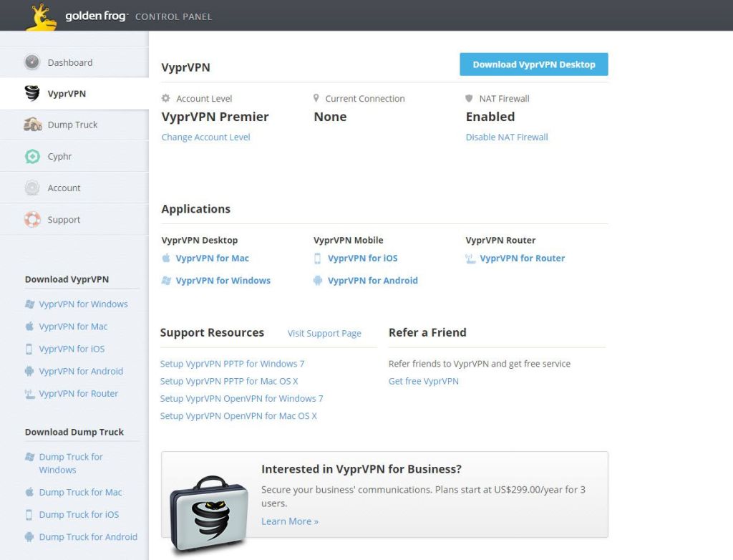Select VyprVPN in the sidebar menu
The width and height of the screenshot is (733, 560).
[74, 94]
